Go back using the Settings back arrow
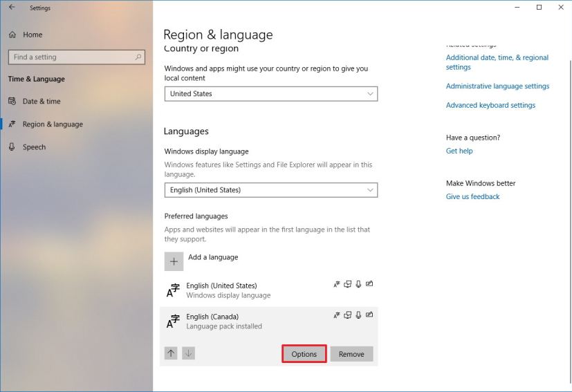Viewport: 572px width, 392px height. point(12,8)
